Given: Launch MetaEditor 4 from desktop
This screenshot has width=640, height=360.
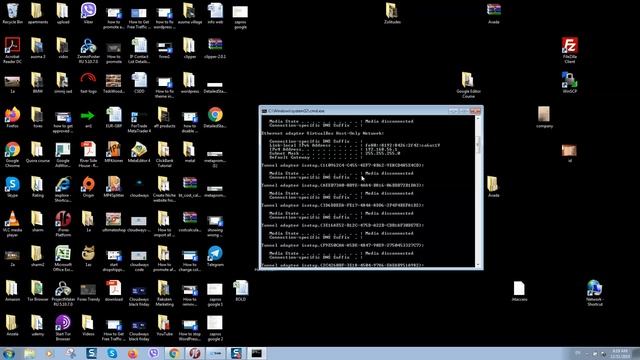Looking at the screenshot, I should coord(139,150).
